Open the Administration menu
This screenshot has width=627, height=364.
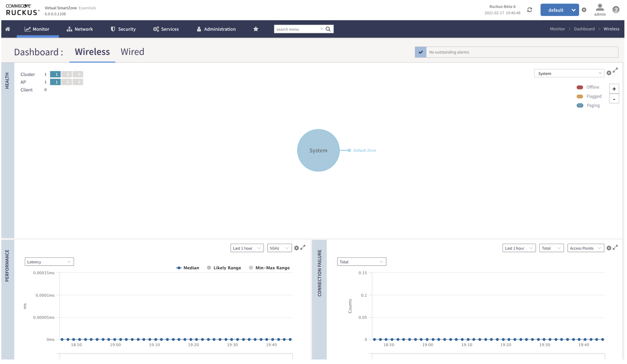pos(216,29)
